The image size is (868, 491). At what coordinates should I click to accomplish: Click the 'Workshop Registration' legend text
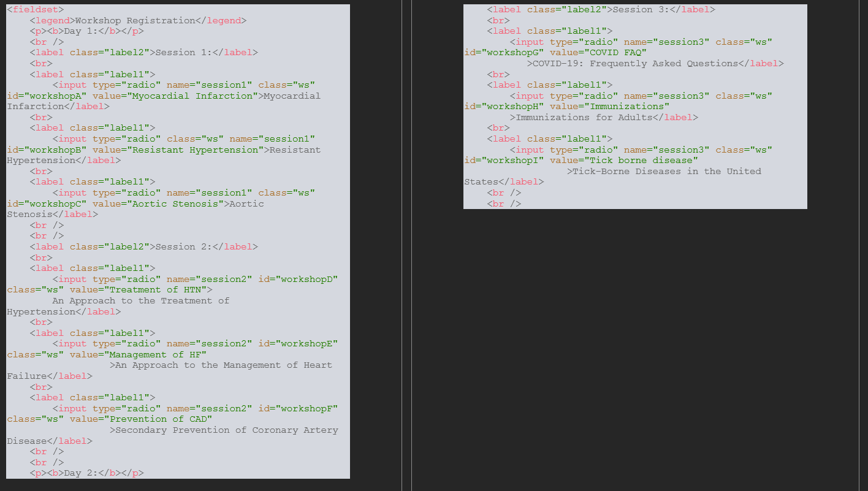point(135,20)
